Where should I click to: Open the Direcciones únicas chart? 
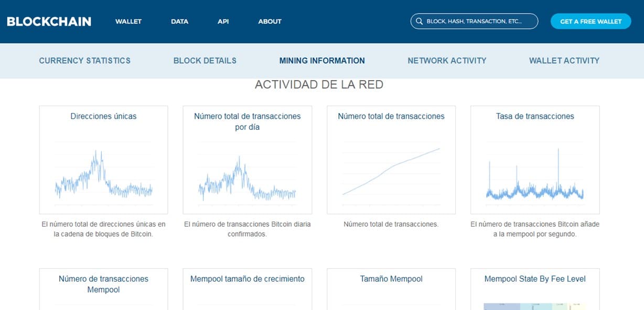click(103, 173)
